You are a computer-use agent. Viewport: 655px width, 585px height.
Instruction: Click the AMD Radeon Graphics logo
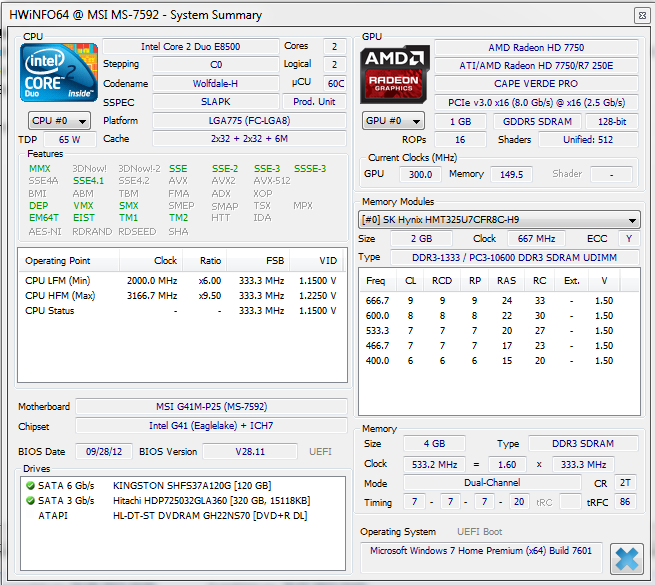coord(395,74)
